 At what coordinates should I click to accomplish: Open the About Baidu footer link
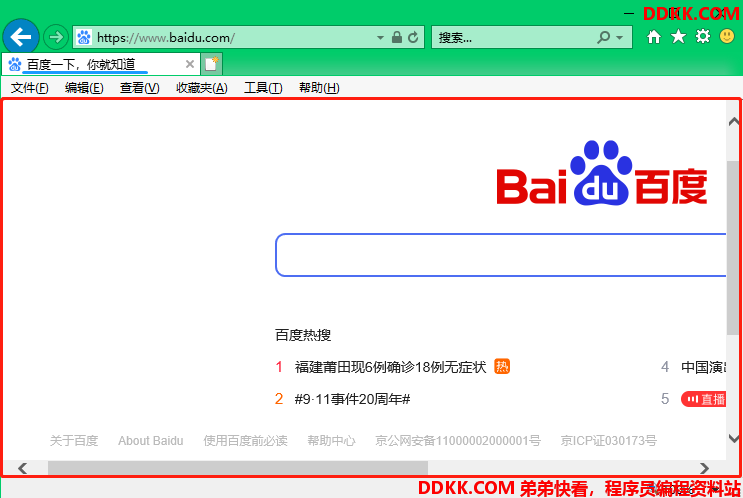click(151, 441)
